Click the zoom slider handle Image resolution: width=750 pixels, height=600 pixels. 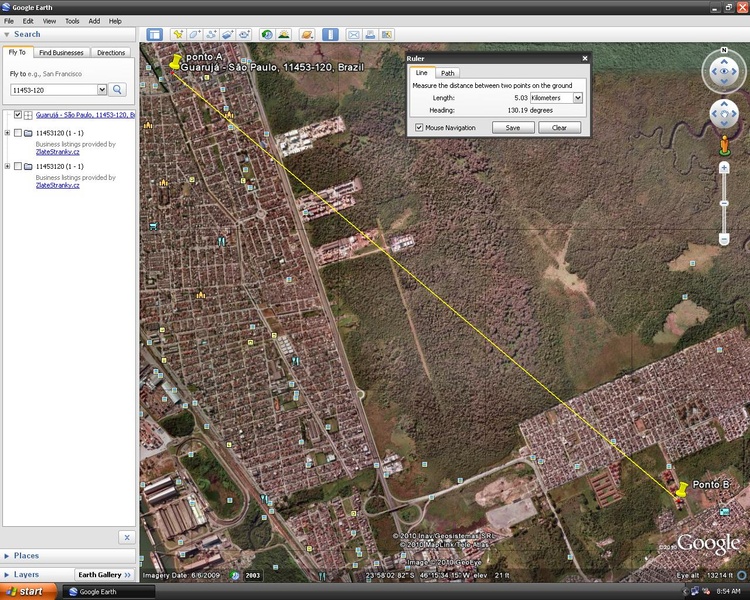[x=724, y=203]
